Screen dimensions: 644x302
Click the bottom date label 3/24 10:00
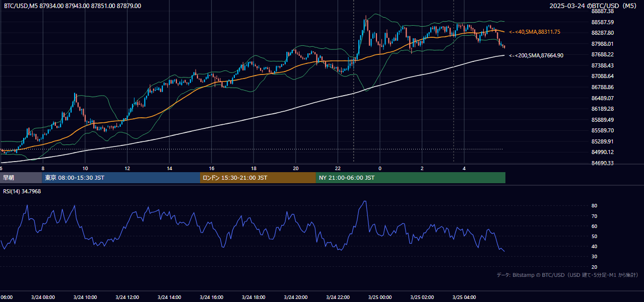coord(85,297)
